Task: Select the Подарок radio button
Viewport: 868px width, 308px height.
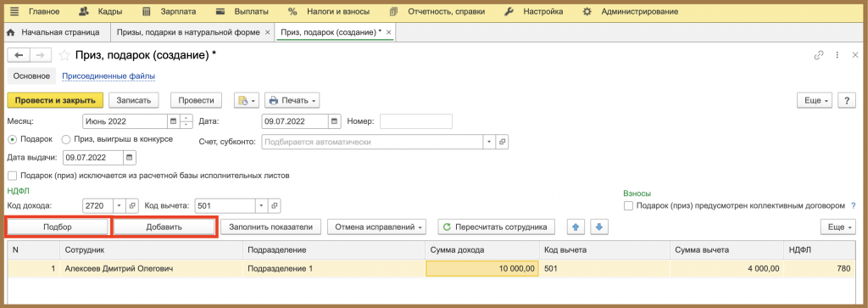Action: click(12, 140)
